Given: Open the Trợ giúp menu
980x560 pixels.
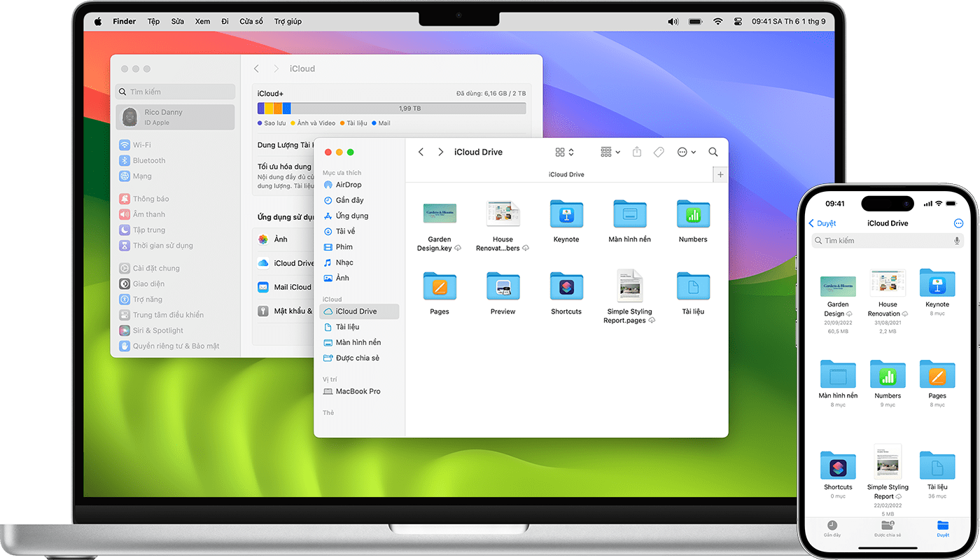Looking at the screenshot, I should click(288, 22).
